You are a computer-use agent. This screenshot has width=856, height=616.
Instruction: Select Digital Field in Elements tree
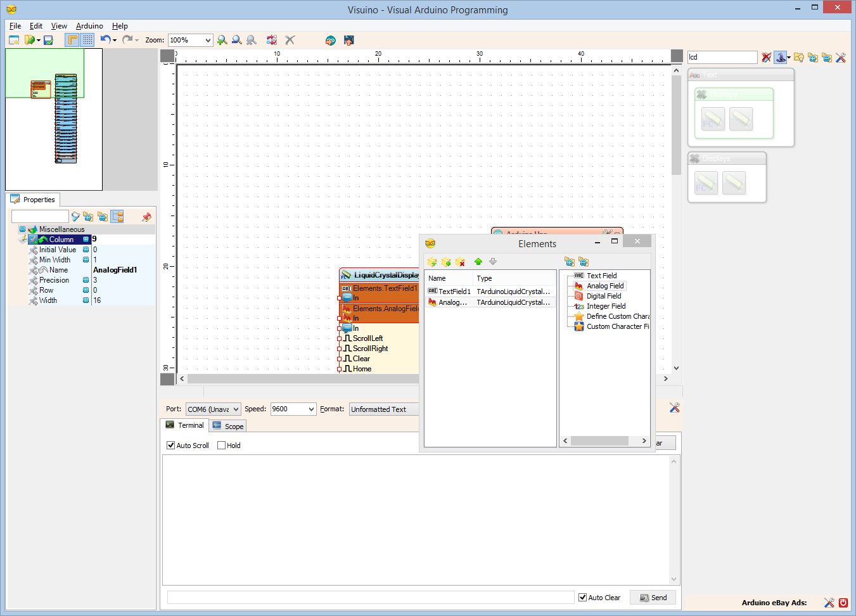[x=604, y=296]
